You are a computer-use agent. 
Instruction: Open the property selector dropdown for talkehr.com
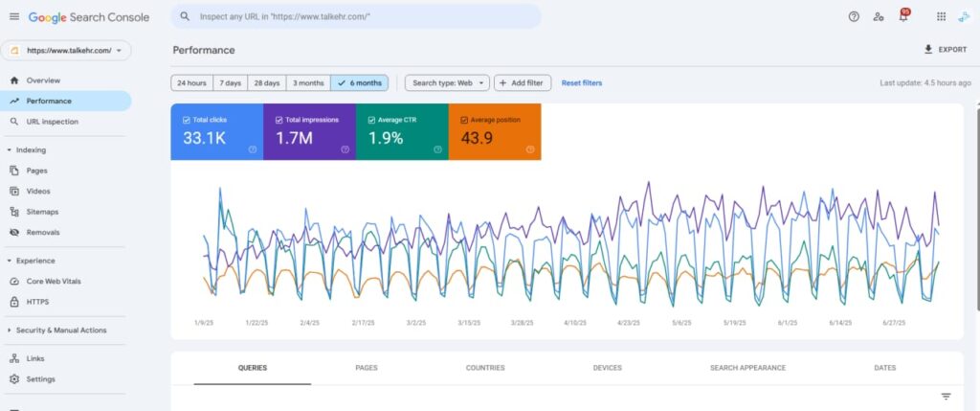(x=66, y=51)
